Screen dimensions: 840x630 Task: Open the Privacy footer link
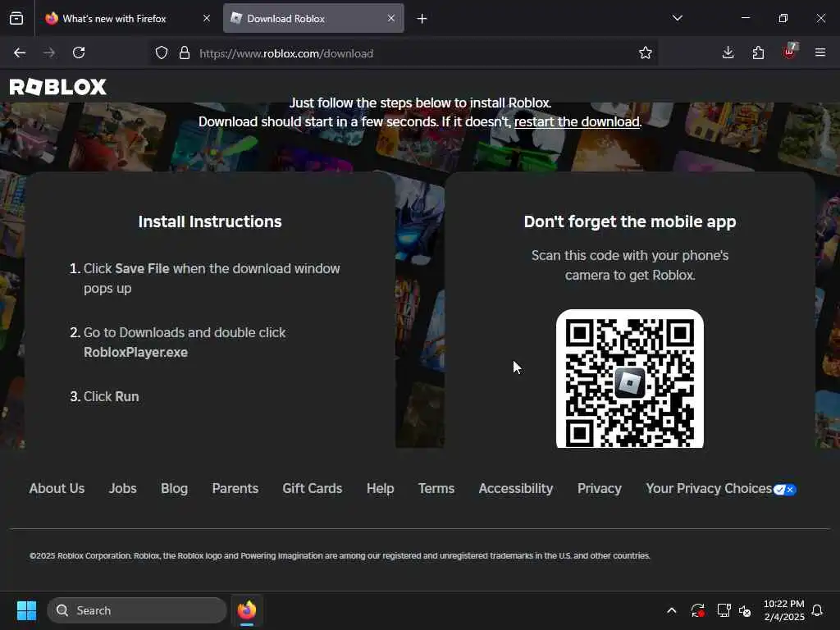point(600,489)
